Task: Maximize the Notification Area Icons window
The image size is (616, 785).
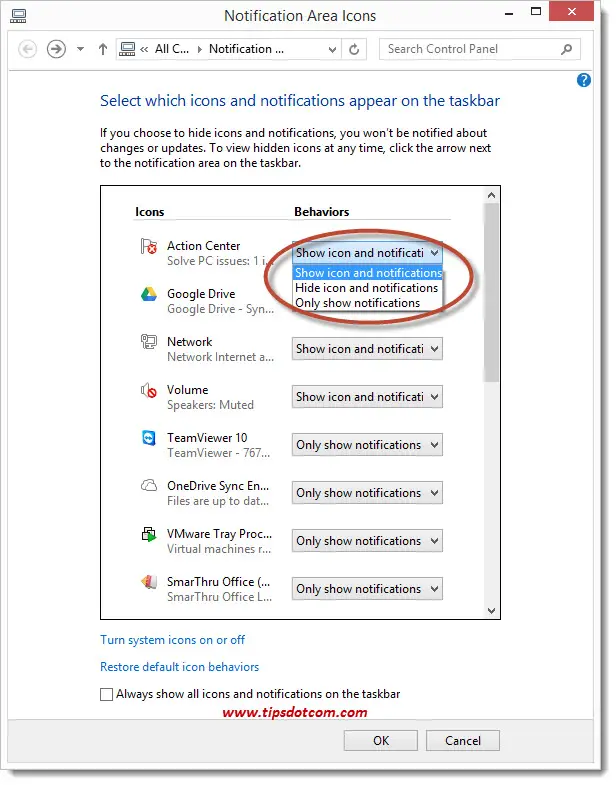Action: pos(536,12)
